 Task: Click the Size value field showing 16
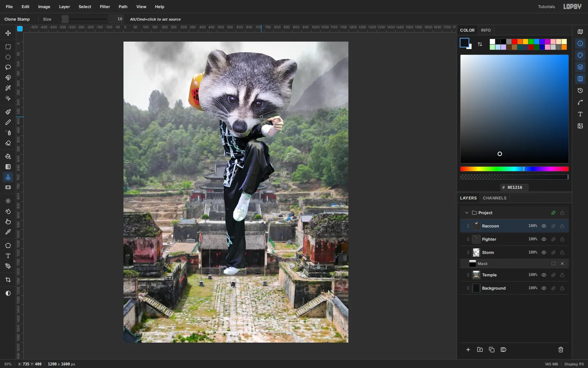[118, 19]
